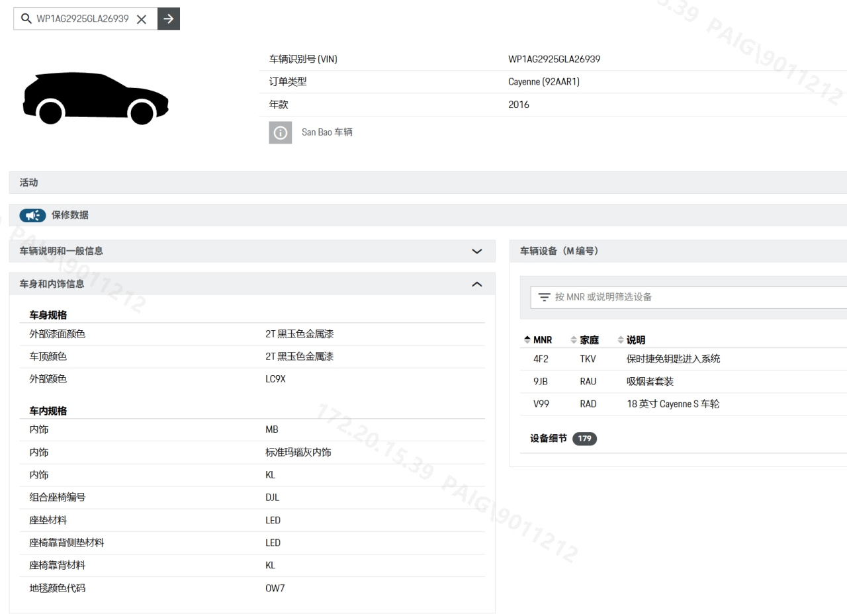Click the San Bao info icon
847x616 pixels.
pyautogui.click(x=280, y=132)
